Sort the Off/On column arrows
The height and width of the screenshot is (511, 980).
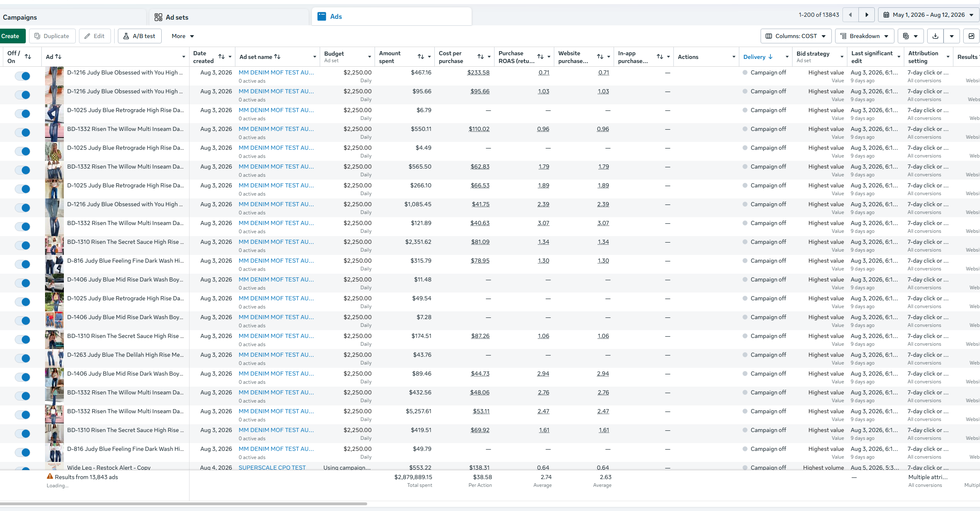[x=28, y=57]
